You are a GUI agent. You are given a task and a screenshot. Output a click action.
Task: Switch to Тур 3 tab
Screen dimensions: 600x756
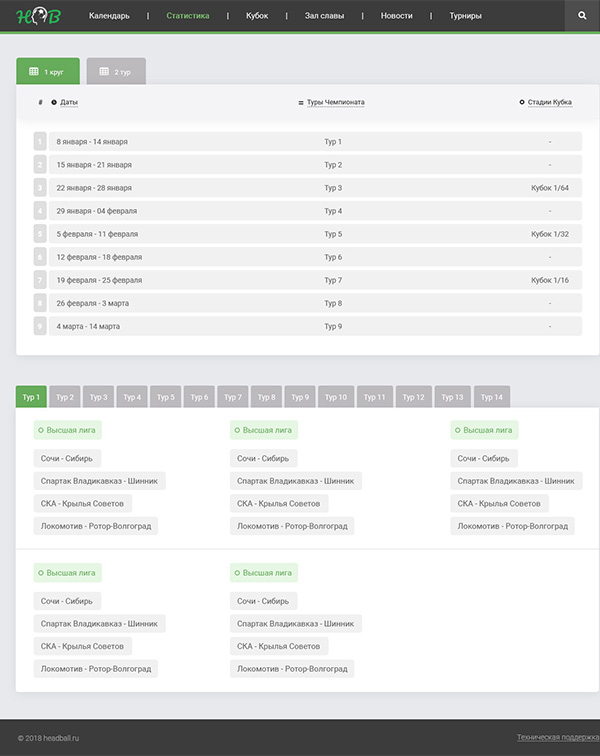click(98, 397)
